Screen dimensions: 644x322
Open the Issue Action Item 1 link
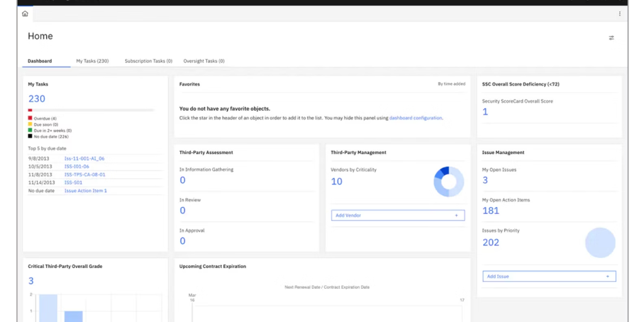pyautogui.click(x=86, y=191)
